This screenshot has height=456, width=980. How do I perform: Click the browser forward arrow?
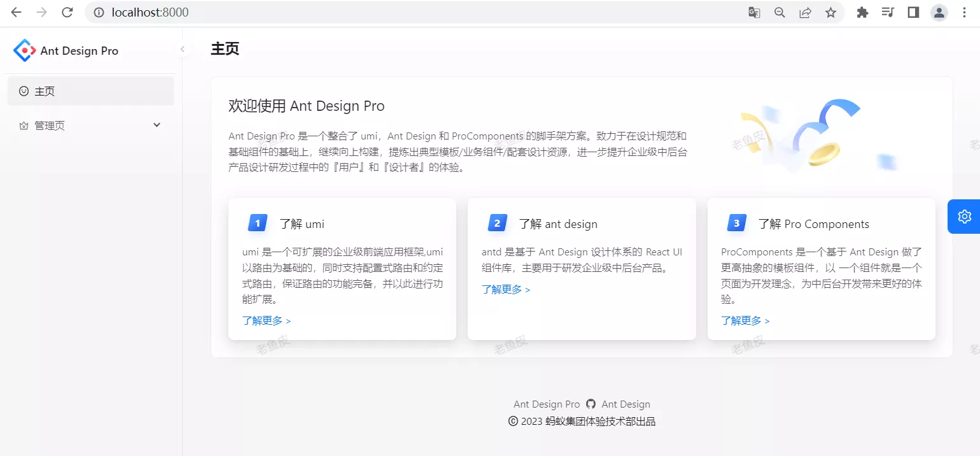(41, 12)
